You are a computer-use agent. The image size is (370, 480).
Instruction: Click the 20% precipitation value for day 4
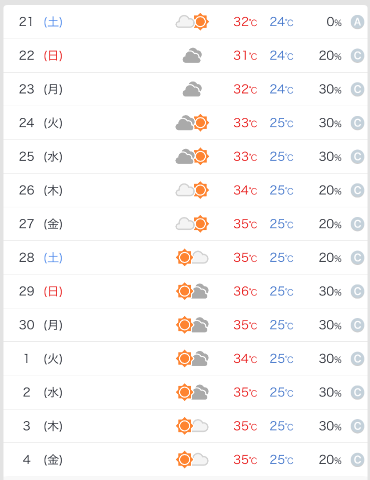click(x=330, y=460)
